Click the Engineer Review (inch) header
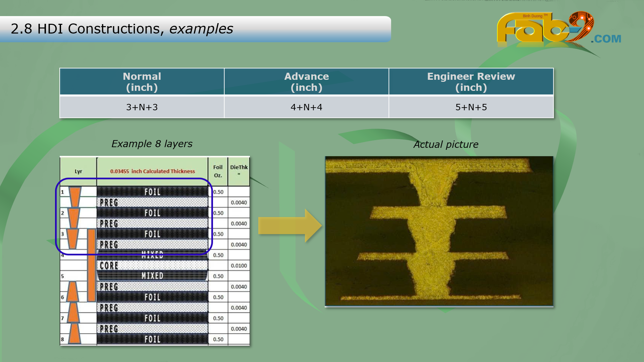The width and height of the screenshot is (644, 362). (x=471, y=82)
